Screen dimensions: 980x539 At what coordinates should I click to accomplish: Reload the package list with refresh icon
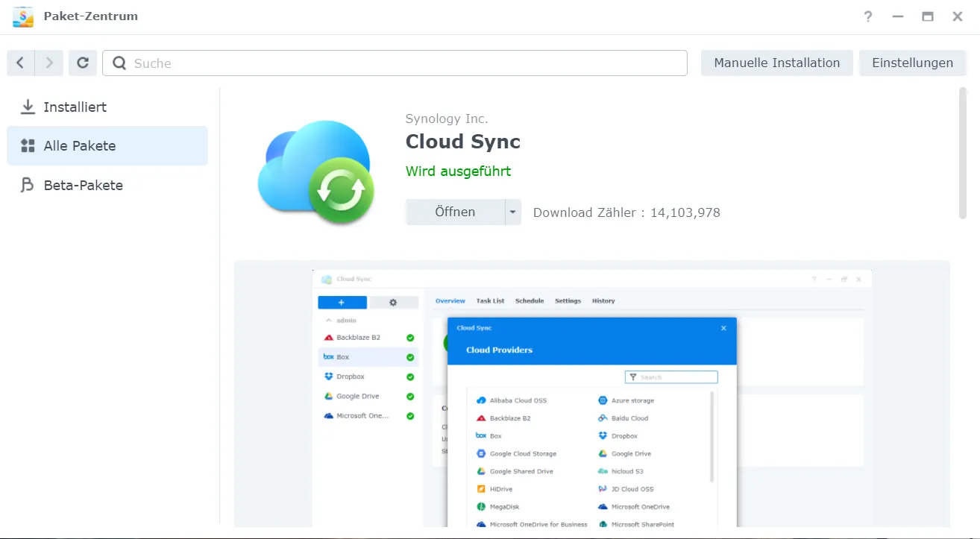coord(83,63)
